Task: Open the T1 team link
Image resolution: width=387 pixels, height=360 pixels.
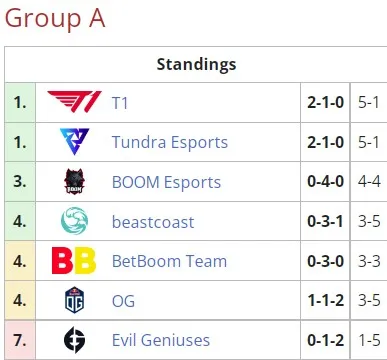Action: click(x=120, y=103)
